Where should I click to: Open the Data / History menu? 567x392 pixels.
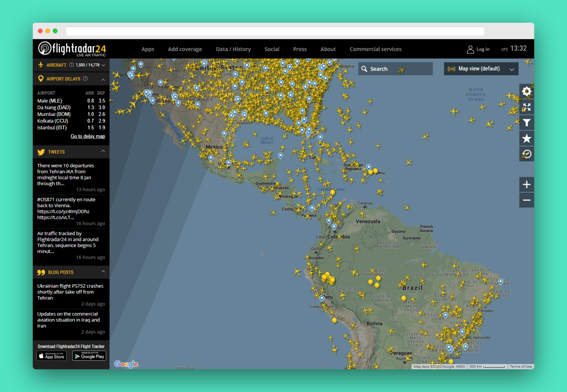pos(233,49)
